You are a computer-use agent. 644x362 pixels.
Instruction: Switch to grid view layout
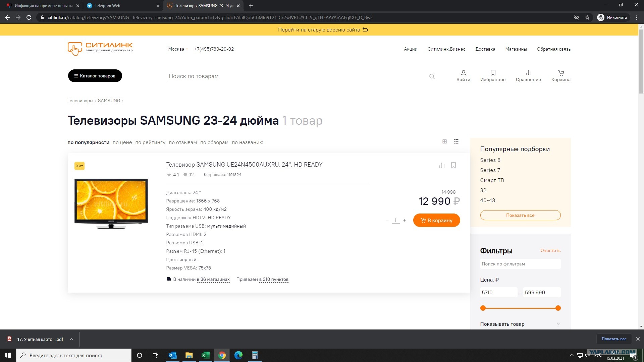click(x=444, y=141)
